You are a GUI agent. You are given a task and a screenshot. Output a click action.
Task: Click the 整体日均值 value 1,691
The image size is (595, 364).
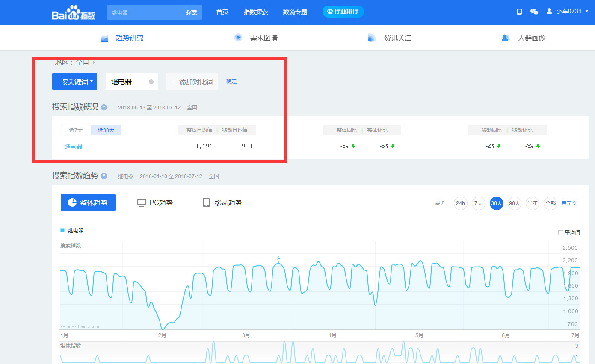[x=204, y=146]
